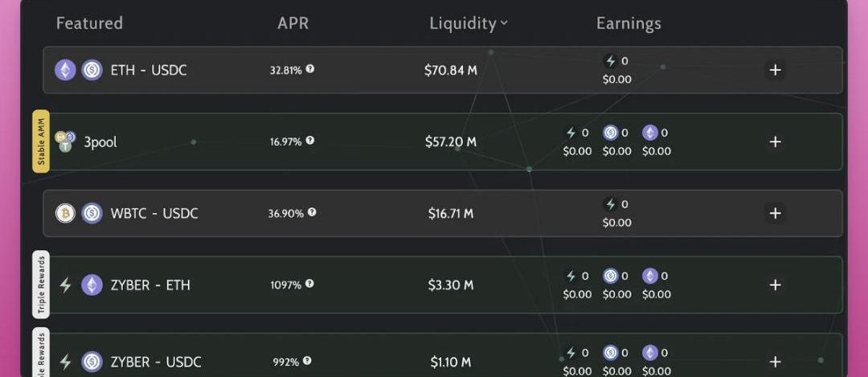Image resolution: width=868 pixels, height=377 pixels.
Task: Expand the ZYBER - ETH pool row
Action: pos(775,285)
